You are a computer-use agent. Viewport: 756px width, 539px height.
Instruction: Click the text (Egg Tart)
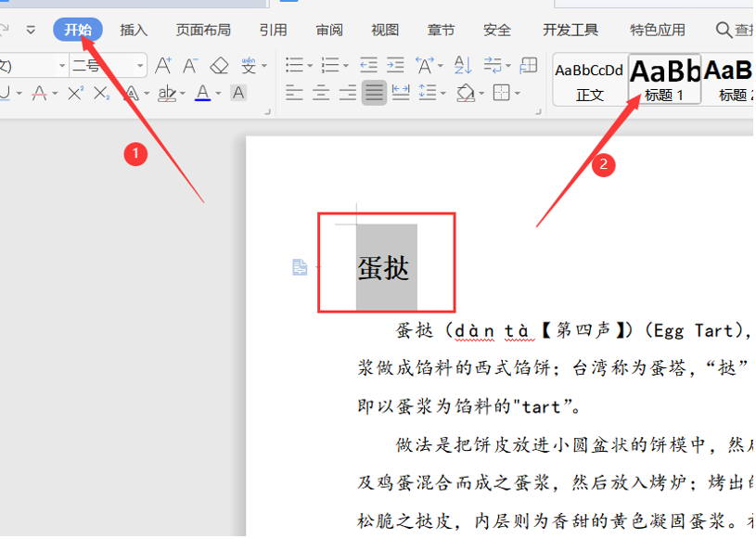point(697,331)
